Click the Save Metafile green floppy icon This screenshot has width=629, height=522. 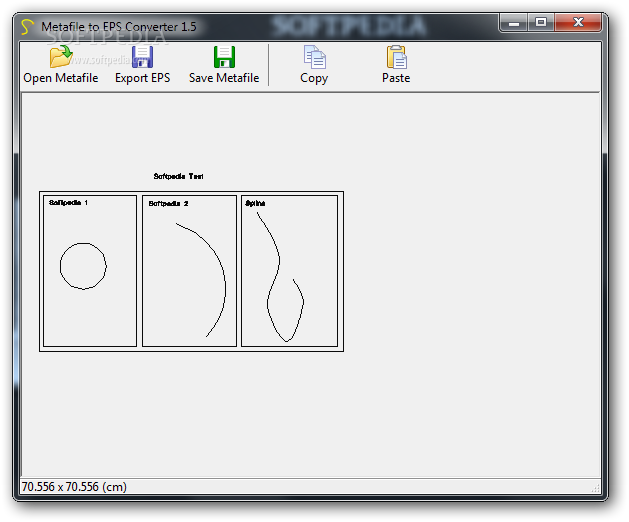[x=224, y=57]
